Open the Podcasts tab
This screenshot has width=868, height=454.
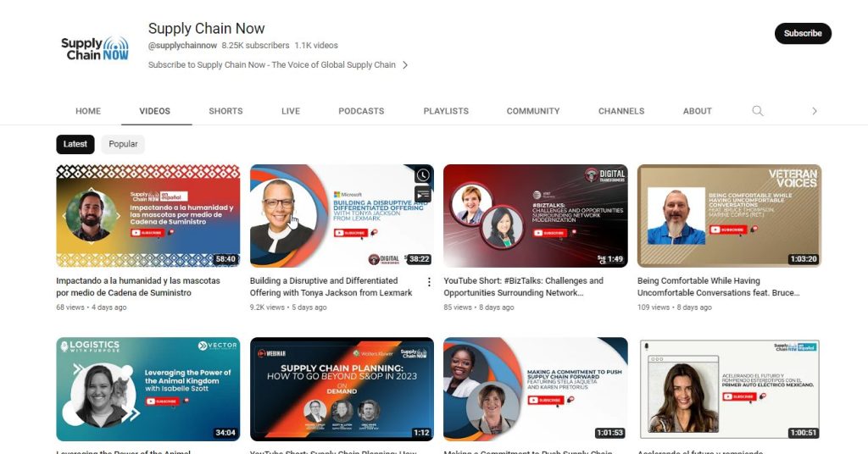[x=361, y=111]
